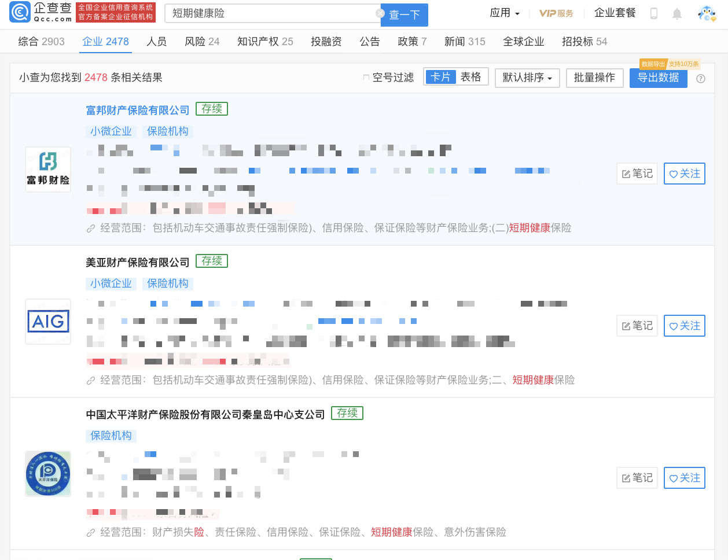Select the 公告 tab

(370, 42)
